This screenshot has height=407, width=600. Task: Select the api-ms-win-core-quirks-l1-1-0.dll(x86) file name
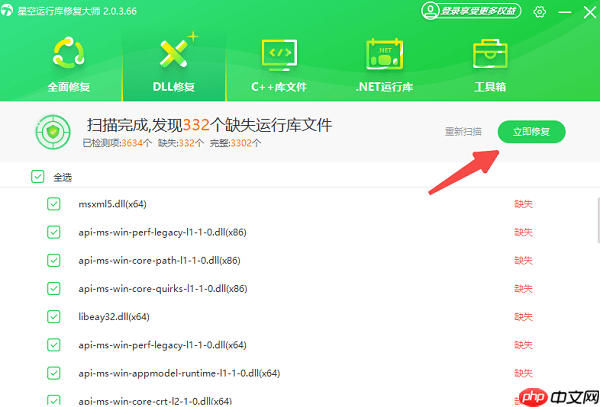[x=163, y=288]
